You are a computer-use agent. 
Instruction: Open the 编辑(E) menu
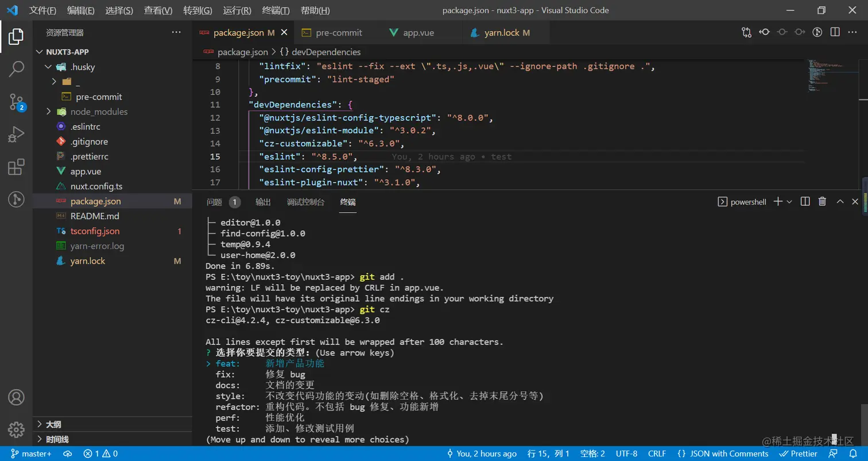81,10
